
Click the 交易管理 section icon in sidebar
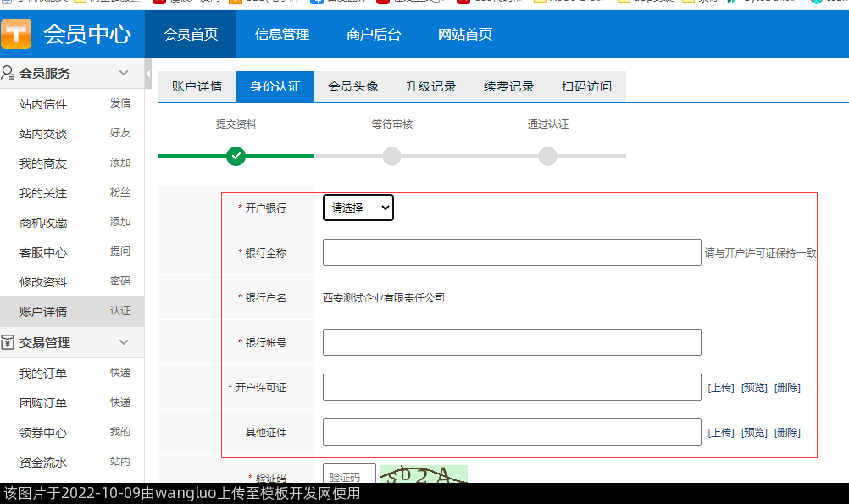(x=8, y=342)
